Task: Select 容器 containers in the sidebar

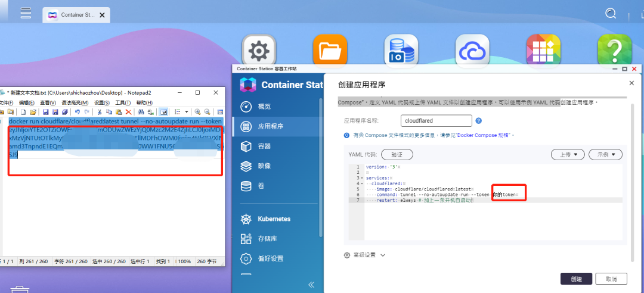Action: click(x=246, y=146)
